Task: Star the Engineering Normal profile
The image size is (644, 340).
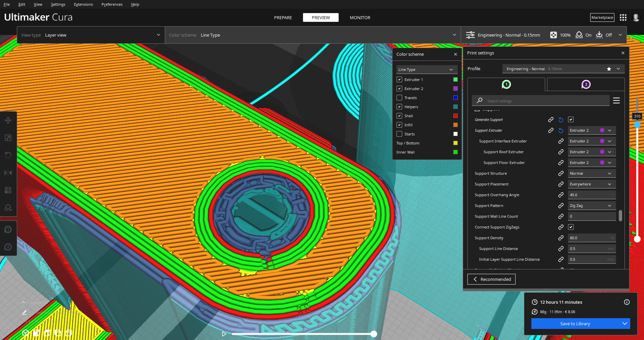Action: point(609,69)
